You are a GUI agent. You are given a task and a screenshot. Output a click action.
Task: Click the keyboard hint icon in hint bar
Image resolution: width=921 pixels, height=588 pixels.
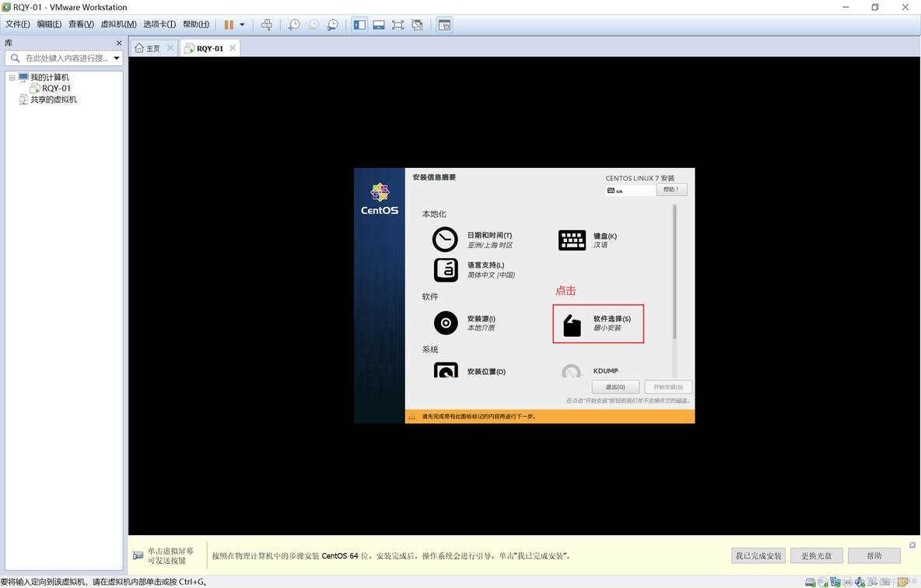click(x=138, y=555)
